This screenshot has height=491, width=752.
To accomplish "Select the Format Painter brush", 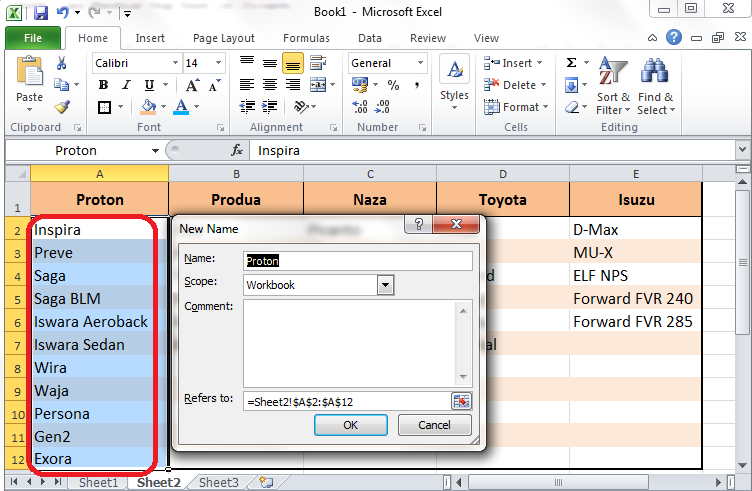I will coord(62,107).
